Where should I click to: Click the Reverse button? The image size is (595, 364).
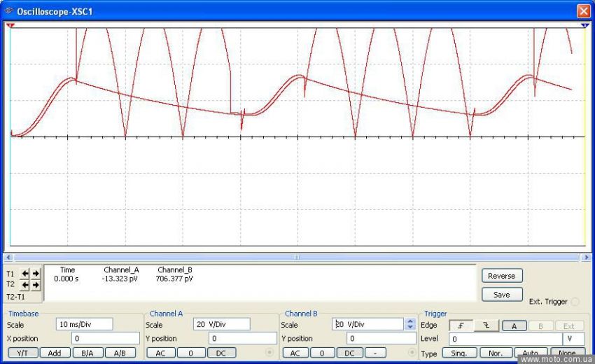pos(502,276)
